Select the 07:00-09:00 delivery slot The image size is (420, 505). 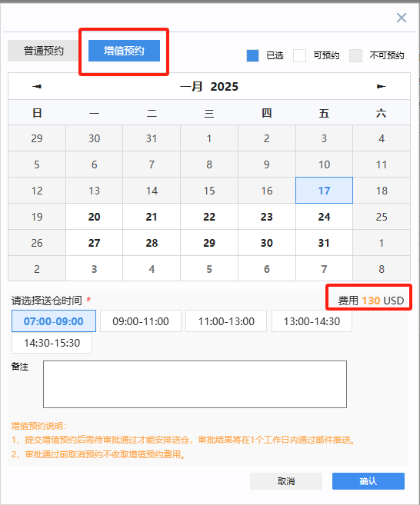point(54,321)
